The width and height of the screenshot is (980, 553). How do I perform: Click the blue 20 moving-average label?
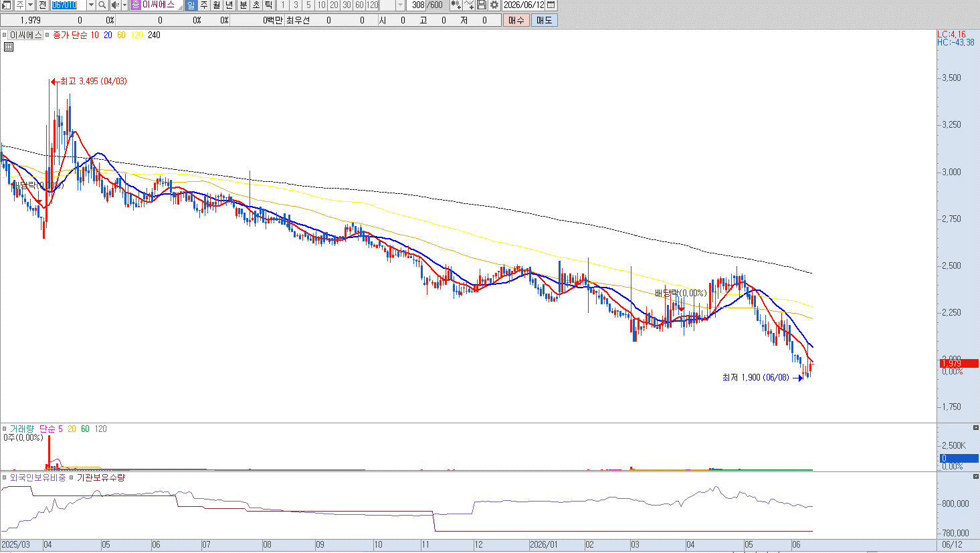click(x=108, y=35)
